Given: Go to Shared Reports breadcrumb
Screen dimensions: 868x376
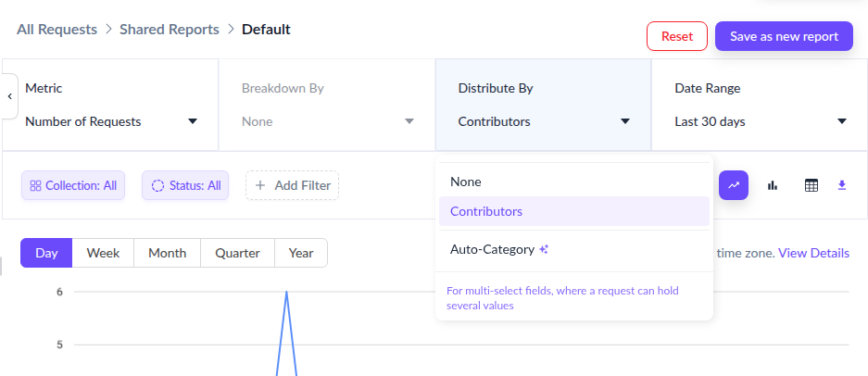Looking at the screenshot, I should pyautogui.click(x=170, y=30).
